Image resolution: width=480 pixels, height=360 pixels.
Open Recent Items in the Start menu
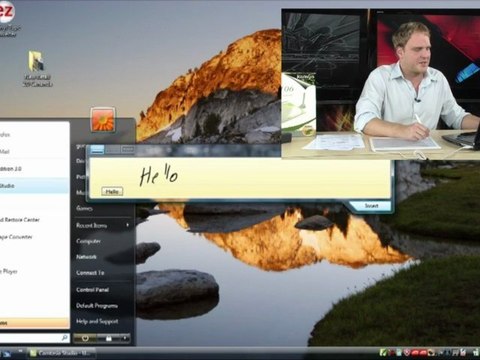point(91,226)
